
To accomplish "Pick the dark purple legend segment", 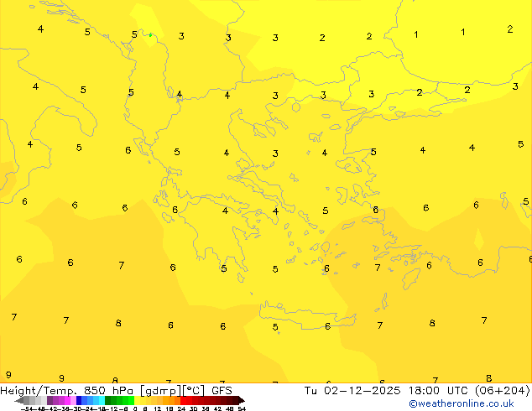I will click(50, 400).
